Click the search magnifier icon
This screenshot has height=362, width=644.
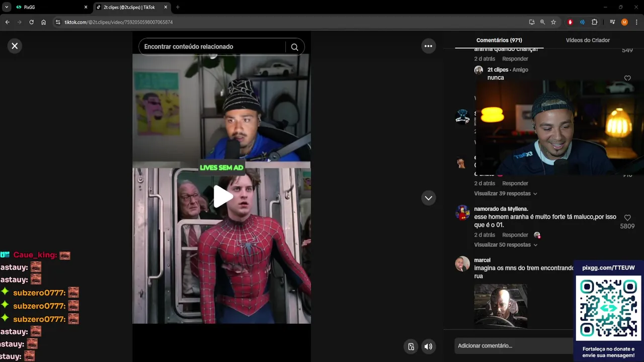294,47
